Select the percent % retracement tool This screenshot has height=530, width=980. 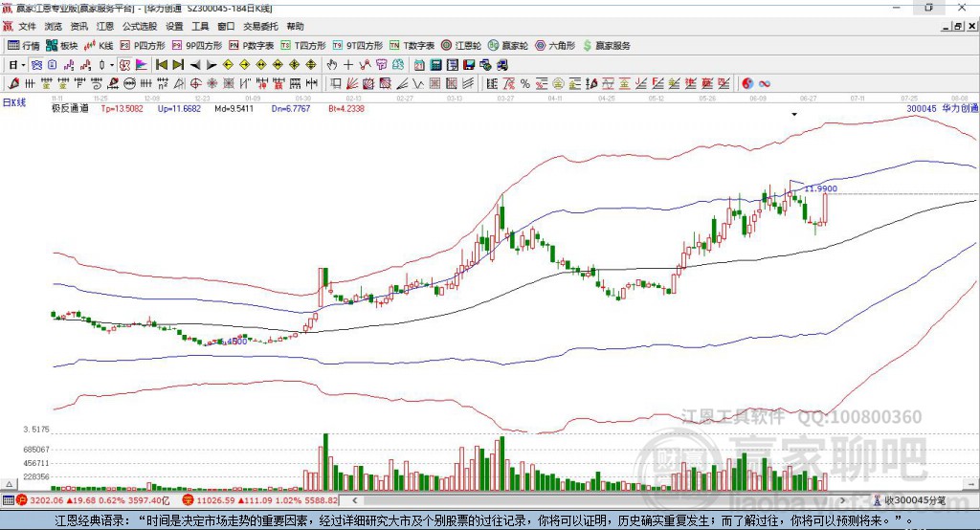click(525, 84)
